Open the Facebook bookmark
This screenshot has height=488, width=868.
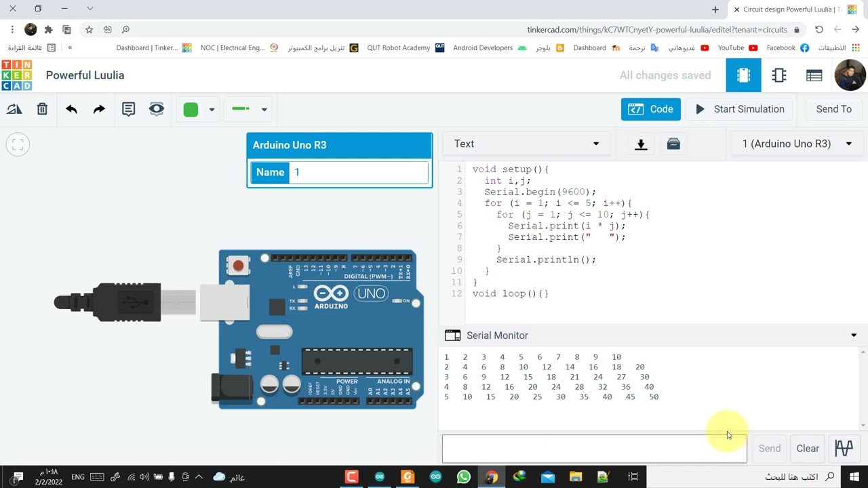[x=787, y=48]
